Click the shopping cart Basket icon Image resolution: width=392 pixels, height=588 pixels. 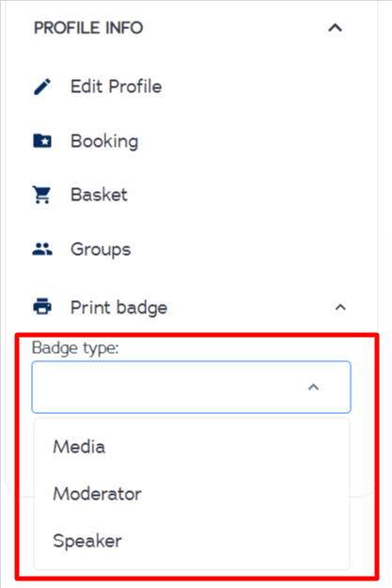click(42, 195)
